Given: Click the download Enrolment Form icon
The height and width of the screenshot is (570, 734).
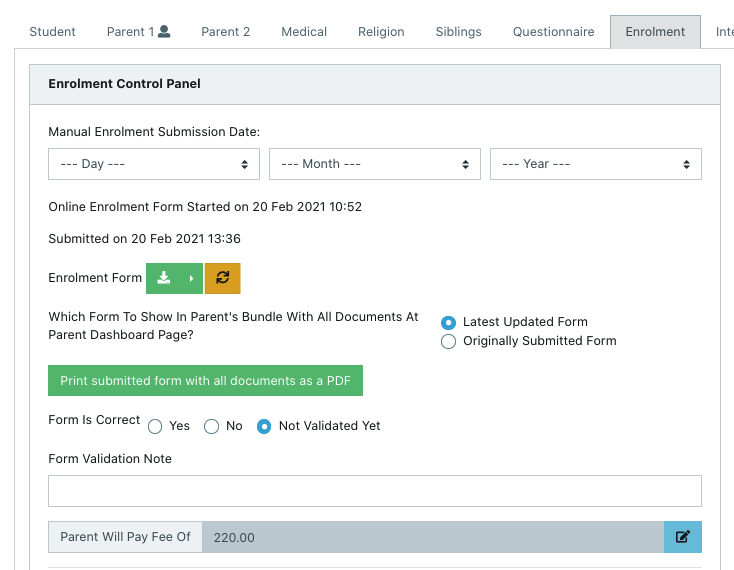Looking at the screenshot, I should 164,278.
